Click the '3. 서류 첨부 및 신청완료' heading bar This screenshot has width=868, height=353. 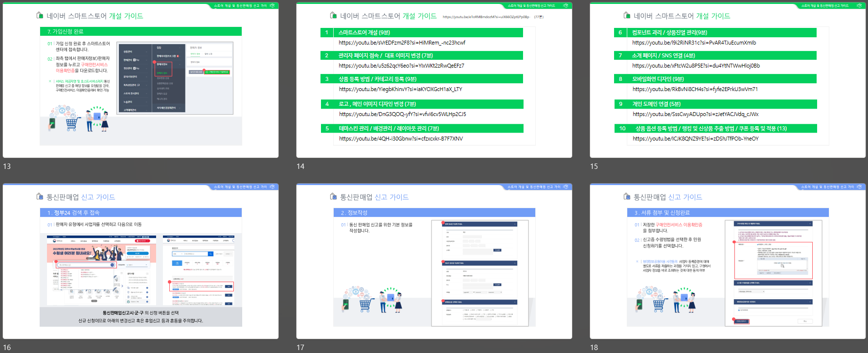[x=728, y=212]
